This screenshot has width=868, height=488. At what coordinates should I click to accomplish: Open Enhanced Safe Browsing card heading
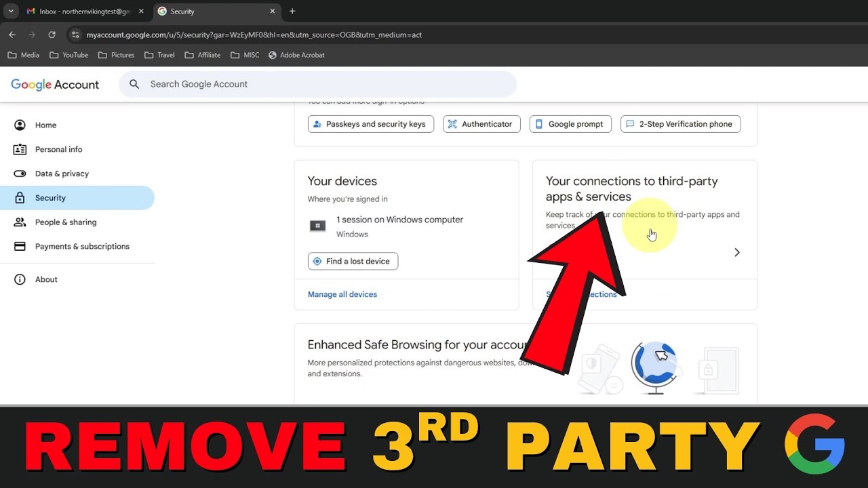(418, 345)
